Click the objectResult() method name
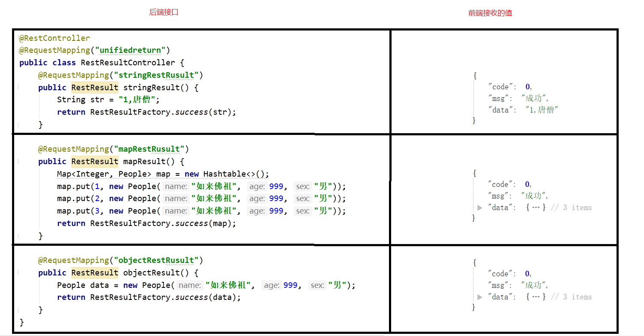 tap(156, 273)
